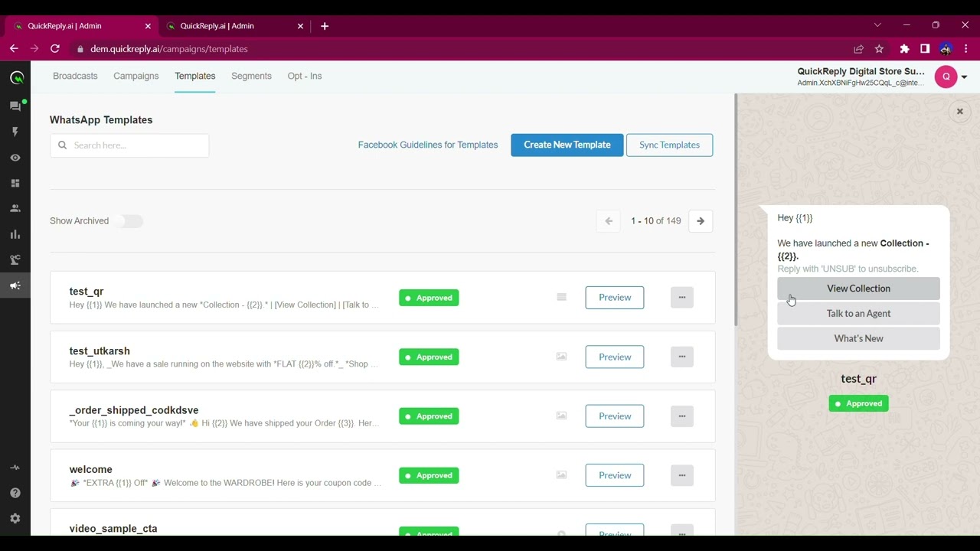Click the Chrome profile avatar icon
Viewport: 980px width, 551px height.
pyautogui.click(x=946, y=49)
